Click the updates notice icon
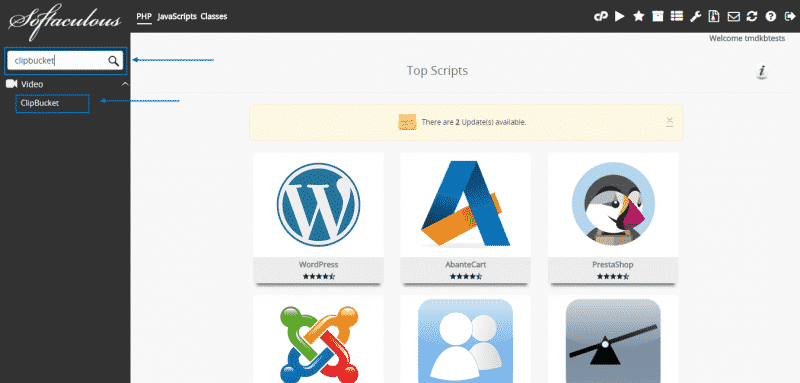 [407, 122]
